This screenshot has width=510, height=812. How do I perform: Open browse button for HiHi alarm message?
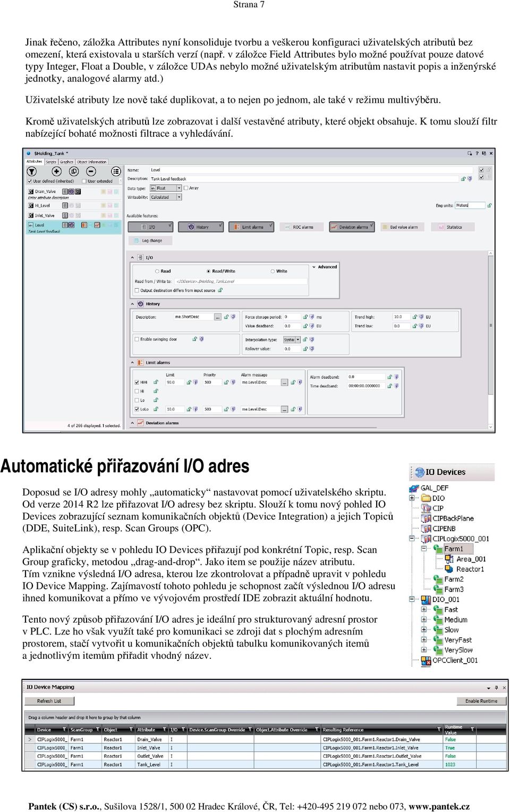[x=285, y=382]
